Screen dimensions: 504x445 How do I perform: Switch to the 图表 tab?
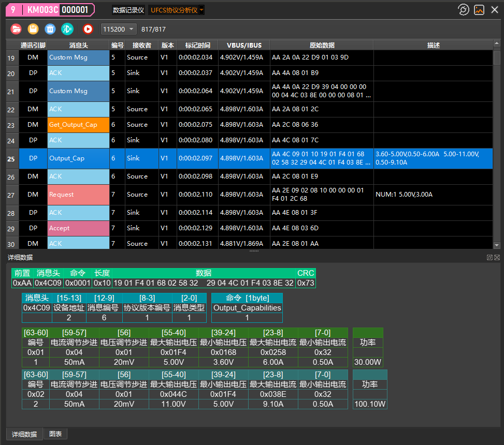tap(55, 434)
